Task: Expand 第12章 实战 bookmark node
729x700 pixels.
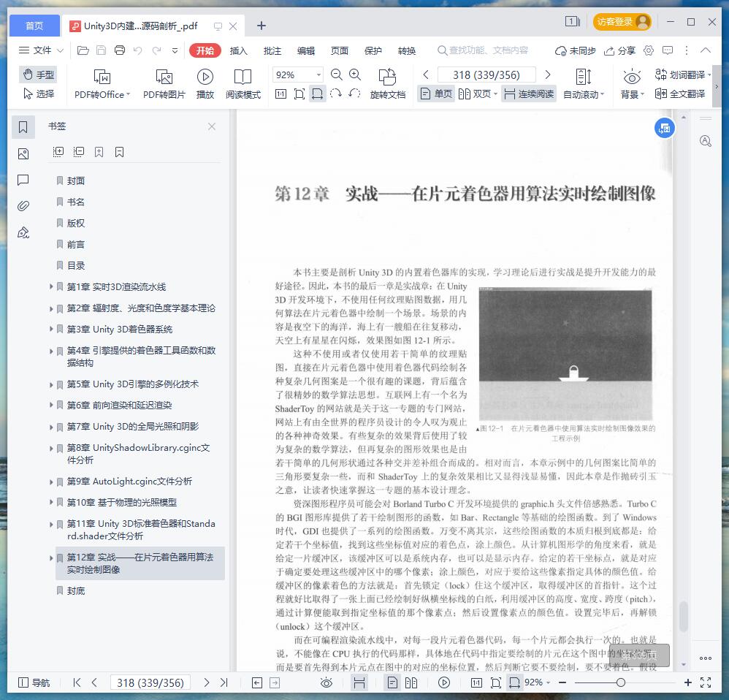Action: 51,557
